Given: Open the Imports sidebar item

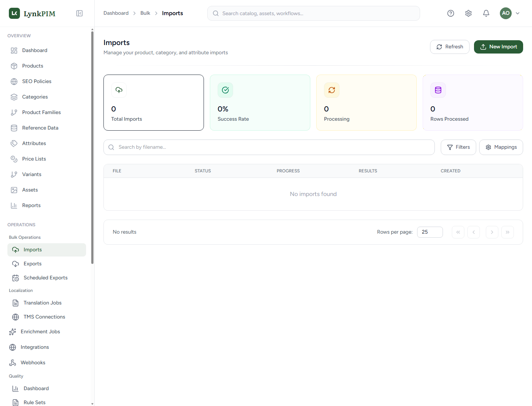Looking at the screenshot, I should pos(47,250).
